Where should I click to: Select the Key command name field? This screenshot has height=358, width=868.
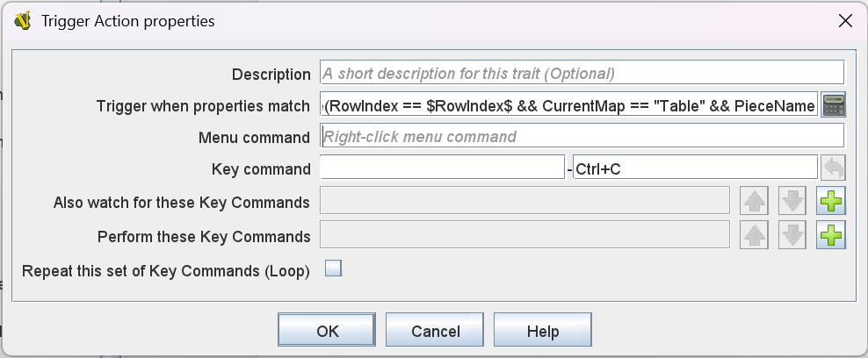441,168
